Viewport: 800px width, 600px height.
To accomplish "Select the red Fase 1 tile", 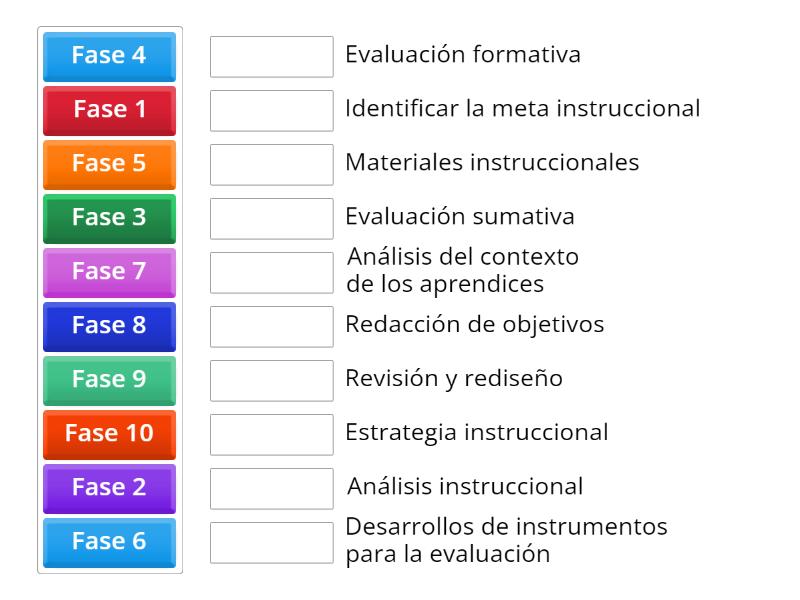I will point(108,111).
